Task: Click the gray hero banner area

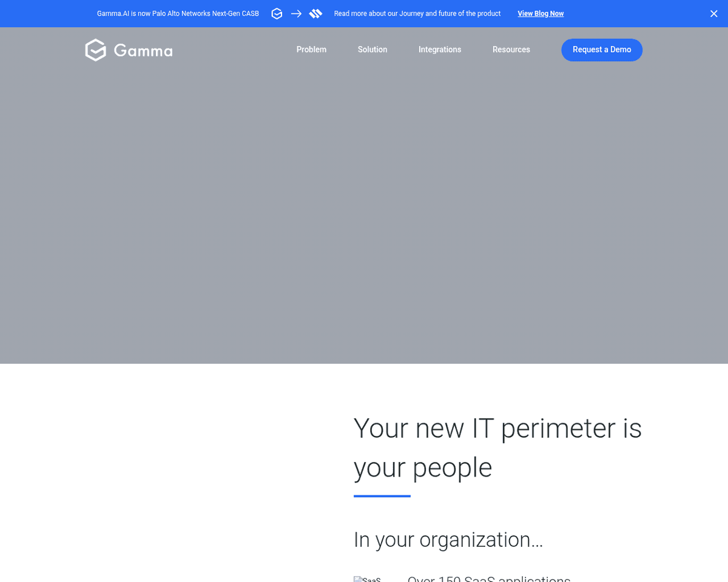Action: (364, 212)
